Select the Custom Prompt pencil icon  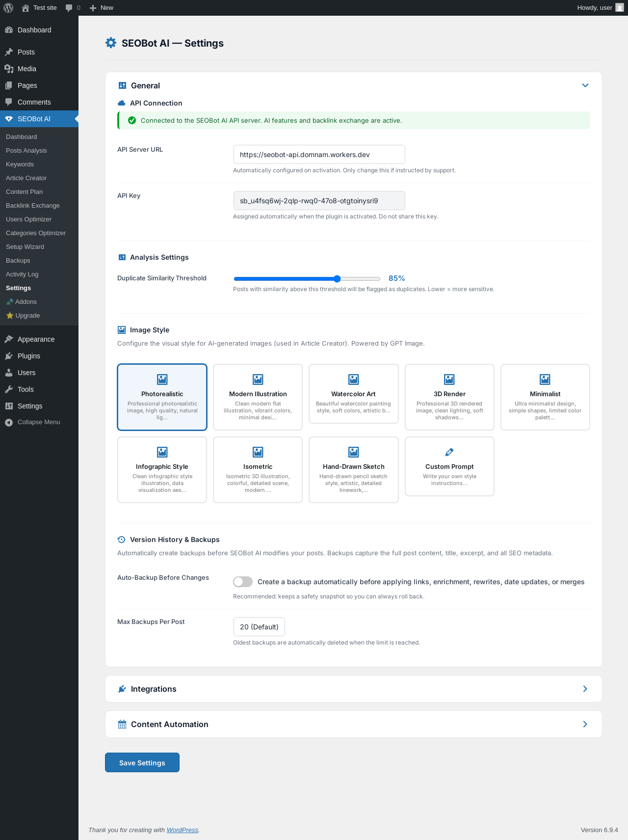pyautogui.click(x=449, y=452)
